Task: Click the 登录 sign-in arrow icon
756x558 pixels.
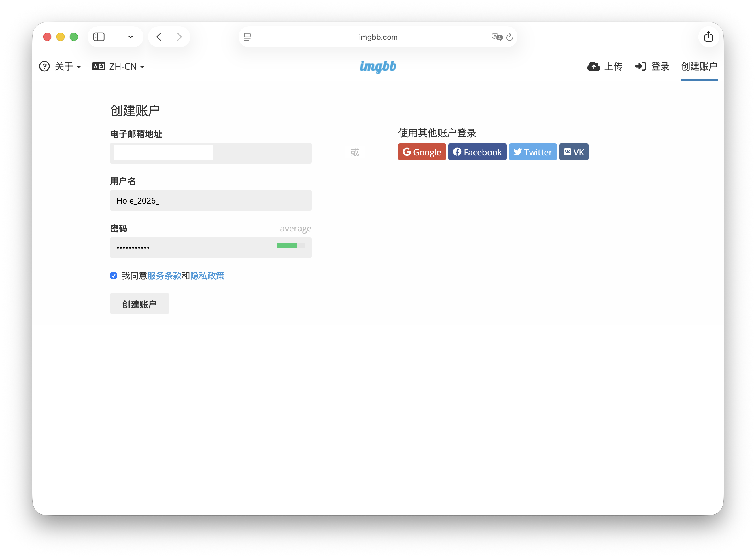Action: point(641,67)
